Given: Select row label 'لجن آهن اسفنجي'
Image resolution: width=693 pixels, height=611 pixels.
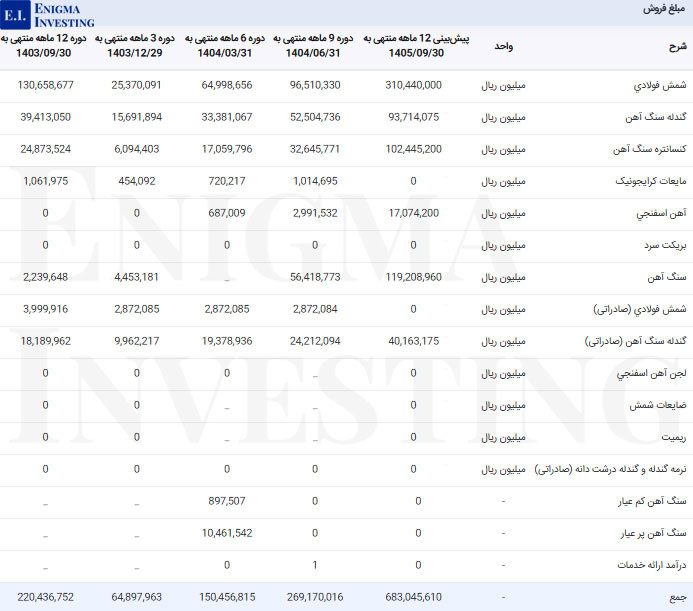Looking at the screenshot, I should (651, 373).
